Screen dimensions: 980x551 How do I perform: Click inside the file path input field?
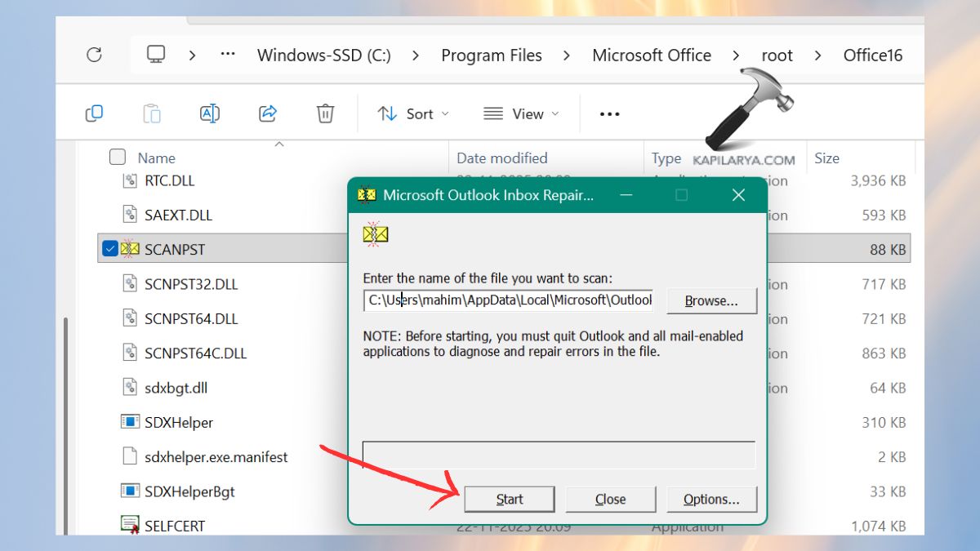pos(506,300)
